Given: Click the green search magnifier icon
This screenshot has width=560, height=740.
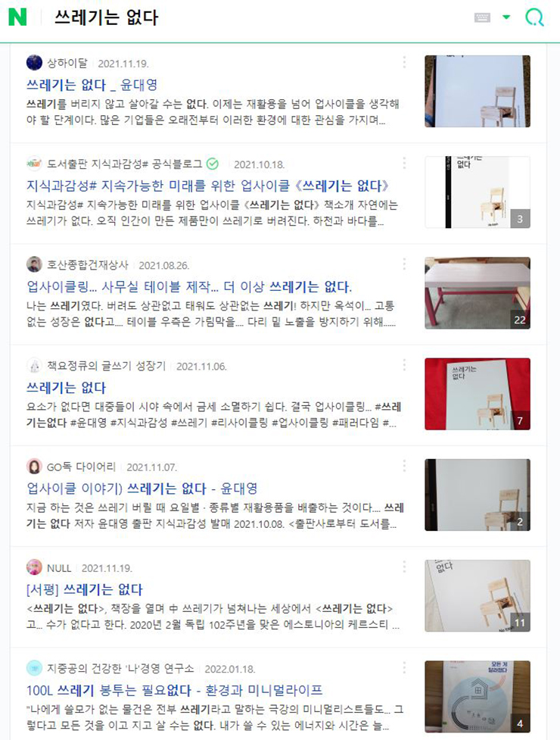Looking at the screenshot, I should point(534,17).
